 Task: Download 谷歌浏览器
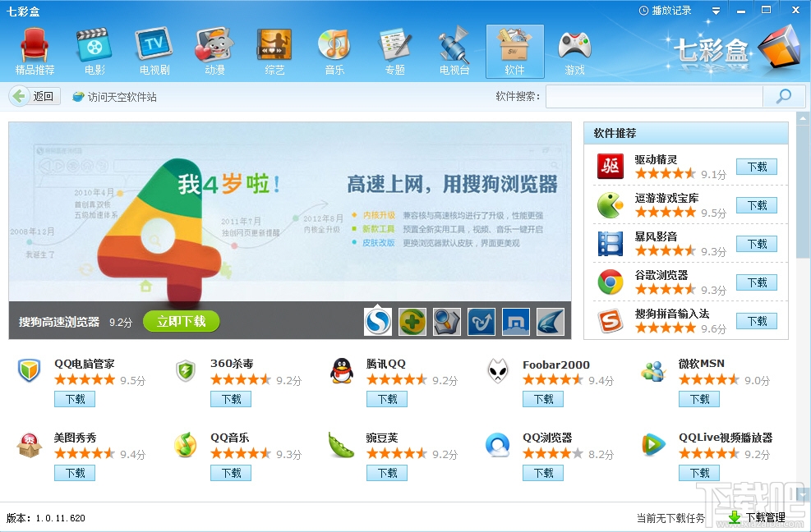[757, 282]
